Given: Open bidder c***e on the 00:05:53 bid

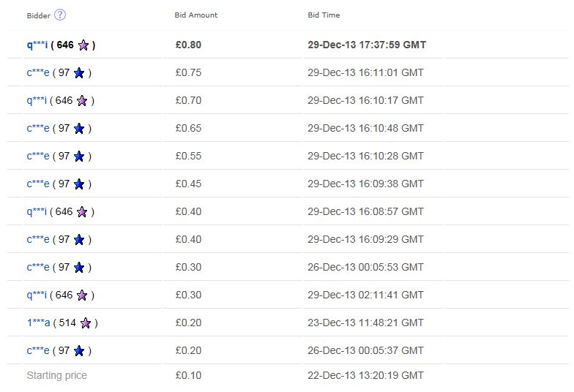Looking at the screenshot, I should 38,267.
